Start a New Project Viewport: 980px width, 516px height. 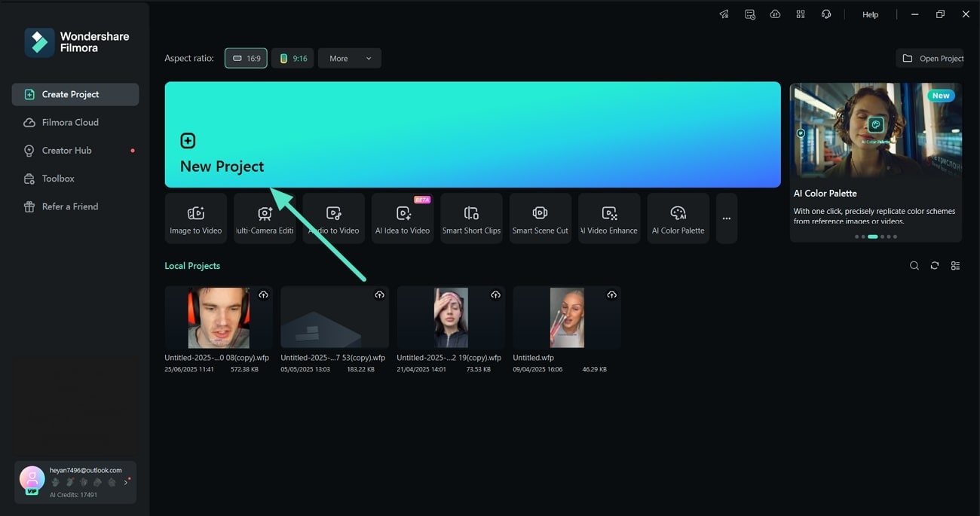click(x=473, y=134)
